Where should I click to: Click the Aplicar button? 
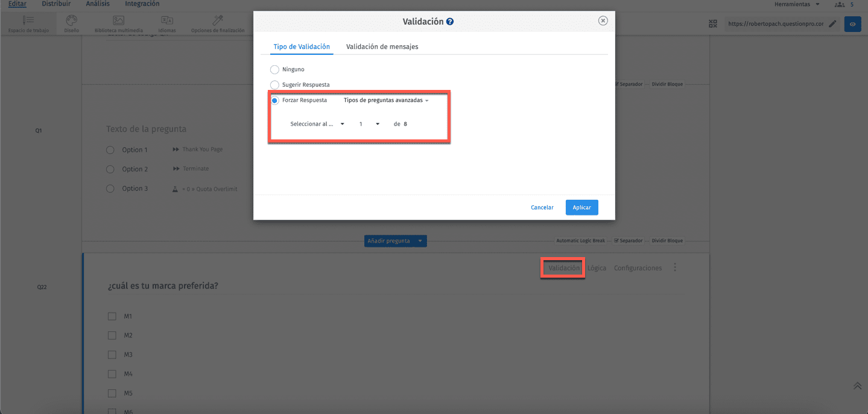pos(582,208)
